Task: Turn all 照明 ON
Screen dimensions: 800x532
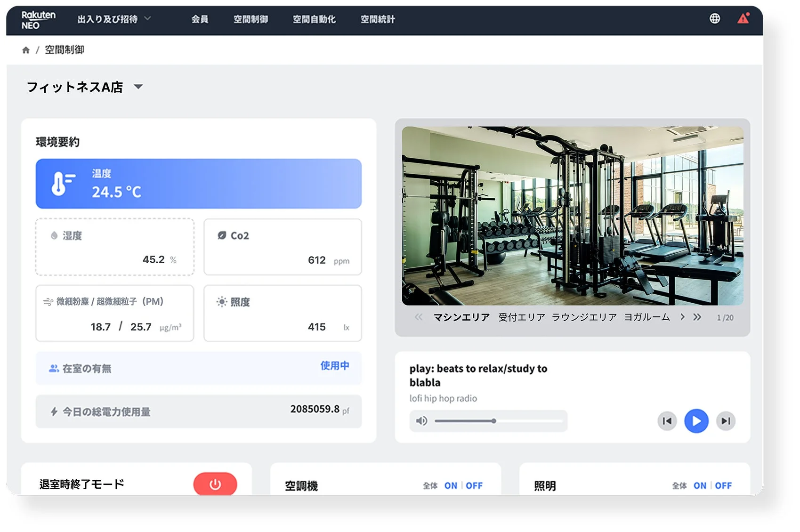Action: 700,485
